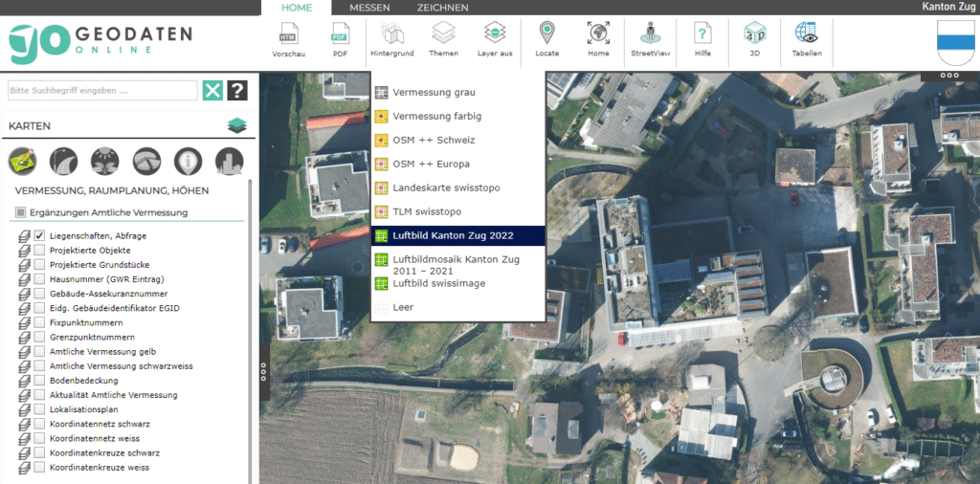Viewport: 980px width, 484px height.
Task: Activate the Locate pin tool
Action: tap(546, 35)
